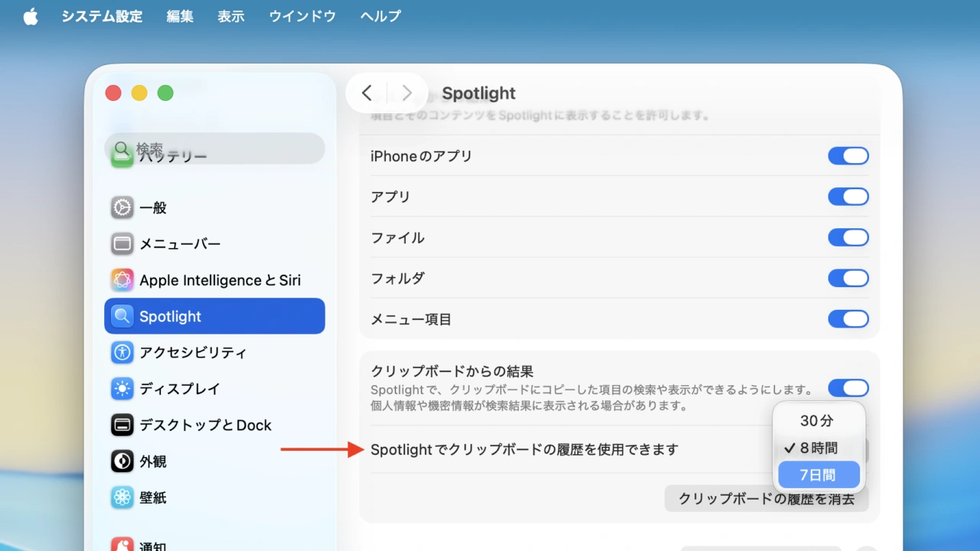Go back with the left chevron button

(x=367, y=93)
